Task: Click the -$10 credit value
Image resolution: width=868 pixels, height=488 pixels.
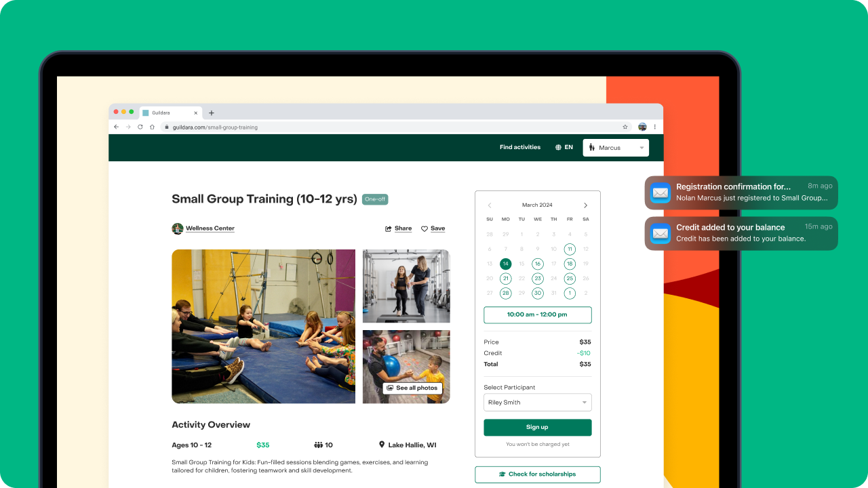Action: (x=584, y=353)
